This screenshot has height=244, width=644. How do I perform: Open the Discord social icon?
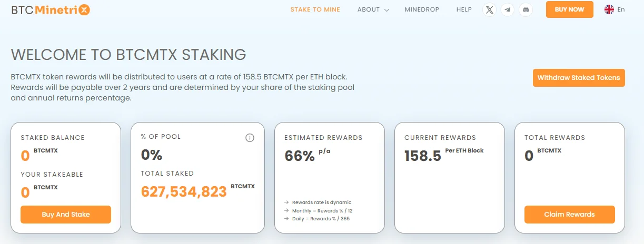tap(525, 10)
